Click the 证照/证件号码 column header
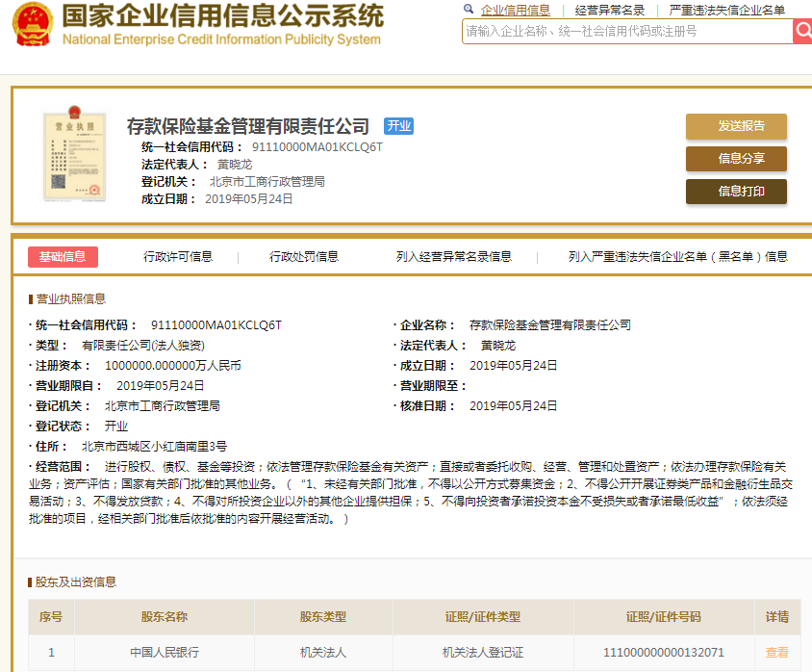 click(x=664, y=617)
